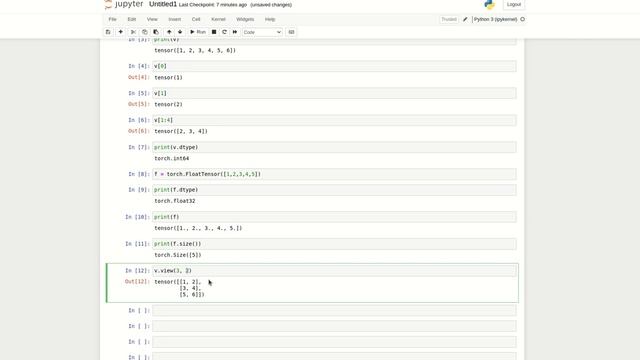Click the torch.float32 output text
Viewport: 640px width, 360px height.
click(x=175, y=201)
